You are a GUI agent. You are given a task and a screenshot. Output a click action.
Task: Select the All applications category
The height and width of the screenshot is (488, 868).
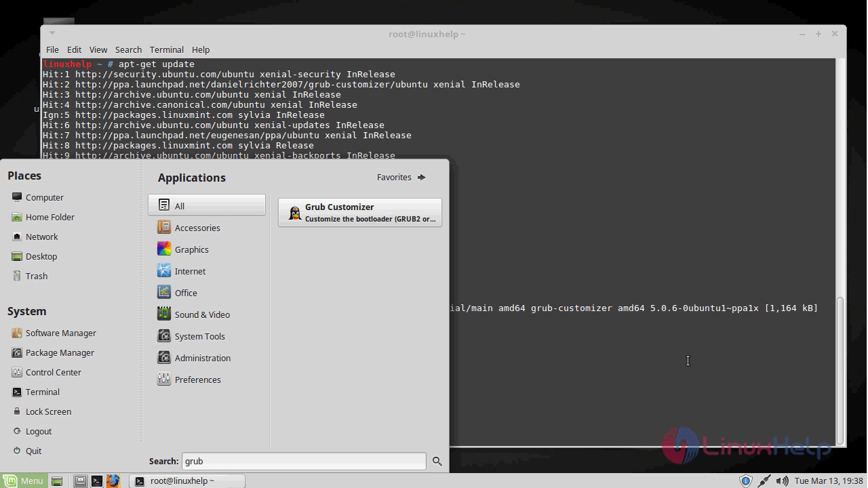click(x=207, y=205)
